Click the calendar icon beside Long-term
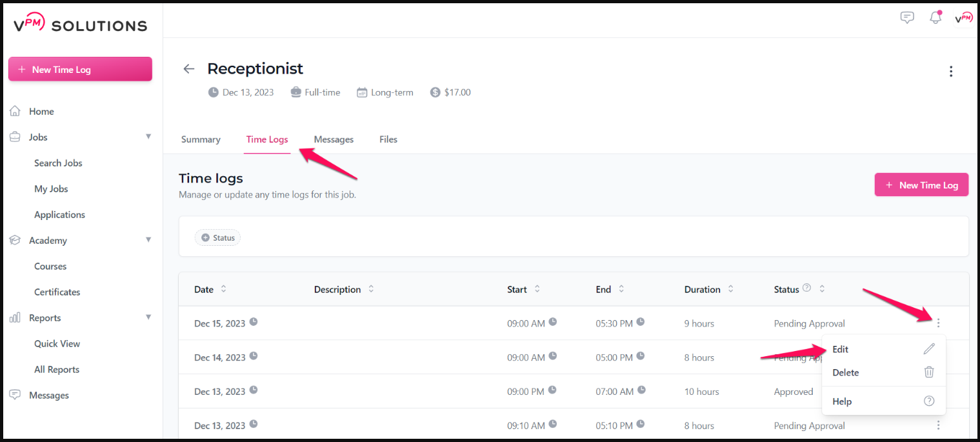 pyautogui.click(x=362, y=92)
